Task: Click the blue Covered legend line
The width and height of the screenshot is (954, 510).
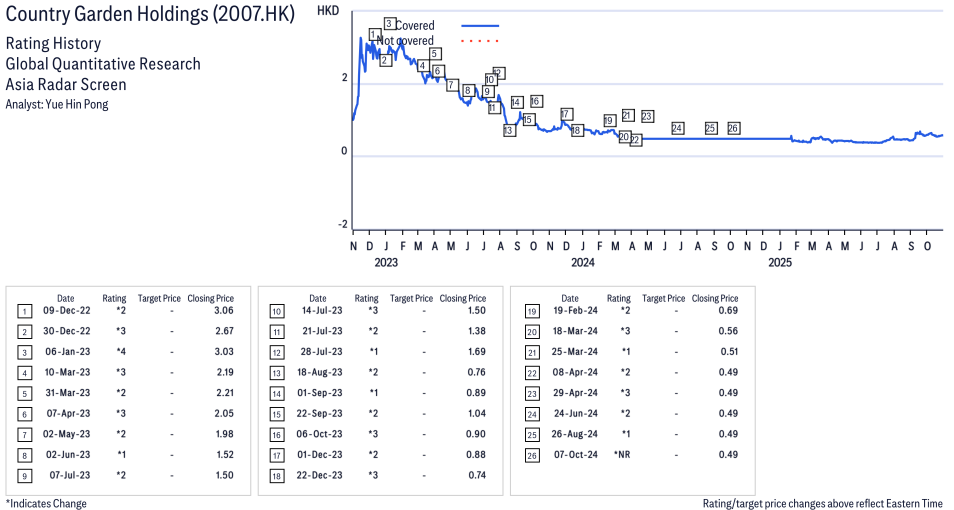Action: [x=480, y=25]
